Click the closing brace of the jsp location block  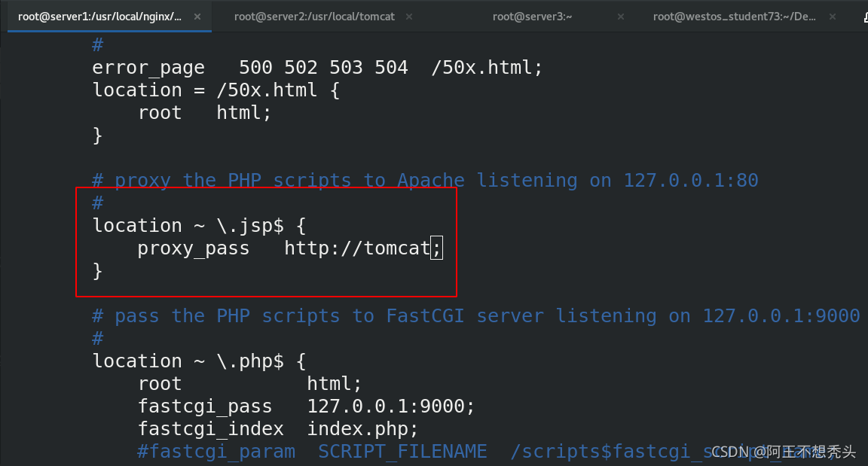pyautogui.click(x=97, y=271)
